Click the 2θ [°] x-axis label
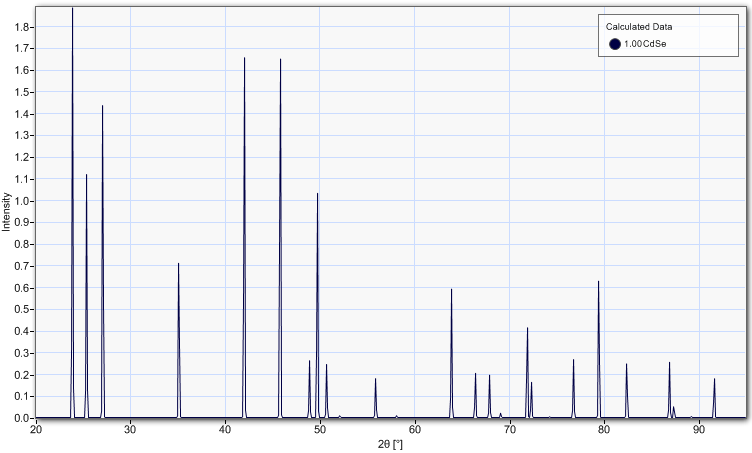752x453 pixels. click(391, 442)
